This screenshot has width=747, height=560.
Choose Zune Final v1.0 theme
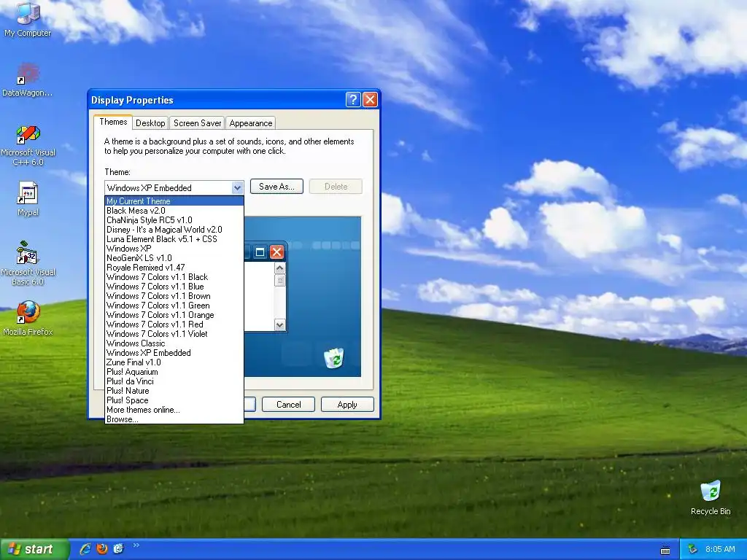point(174,362)
